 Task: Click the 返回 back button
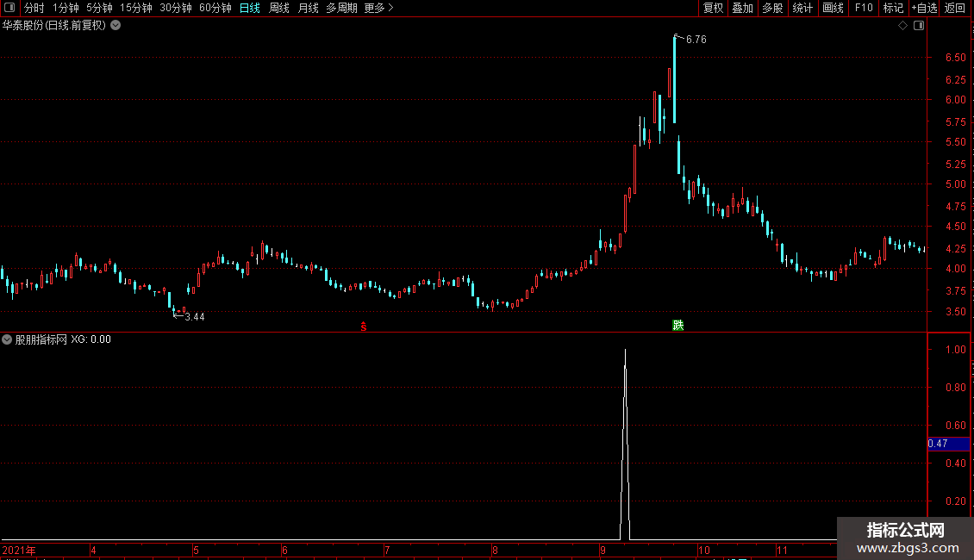pyautogui.click(x=955, y=8)
